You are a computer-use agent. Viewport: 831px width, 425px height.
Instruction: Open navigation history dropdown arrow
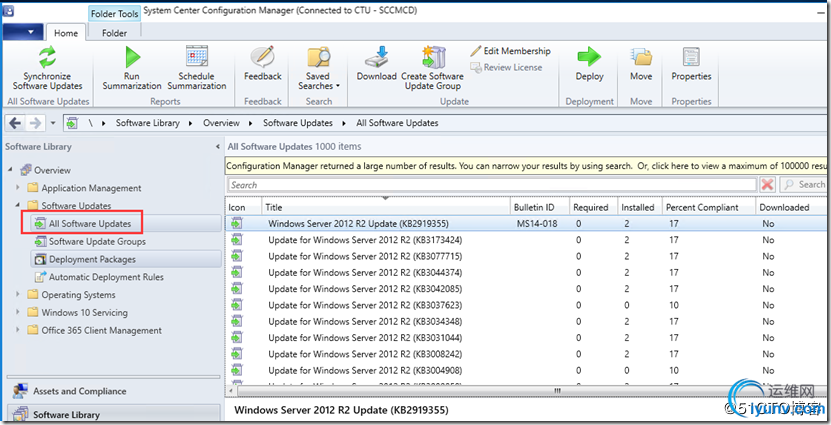tap(53, 123)
